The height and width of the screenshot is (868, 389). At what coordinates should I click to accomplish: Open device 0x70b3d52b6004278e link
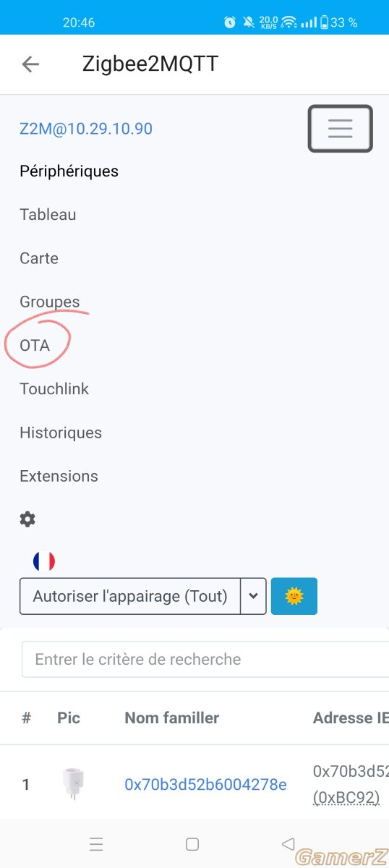(x=205, y=784)
